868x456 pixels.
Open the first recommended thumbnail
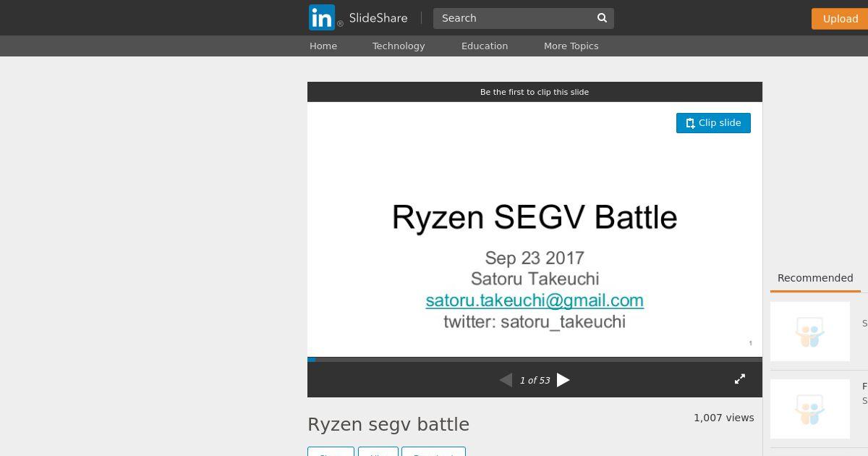[810, 332]
